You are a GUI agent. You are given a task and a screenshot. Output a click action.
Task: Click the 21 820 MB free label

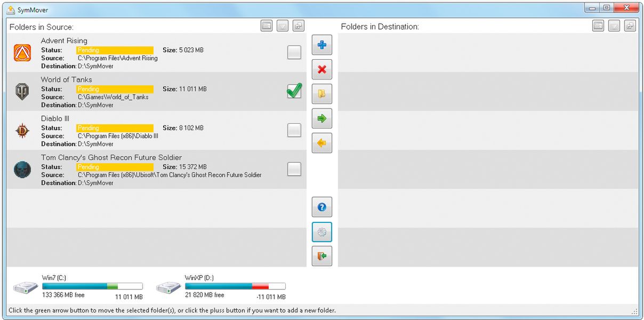204,295
